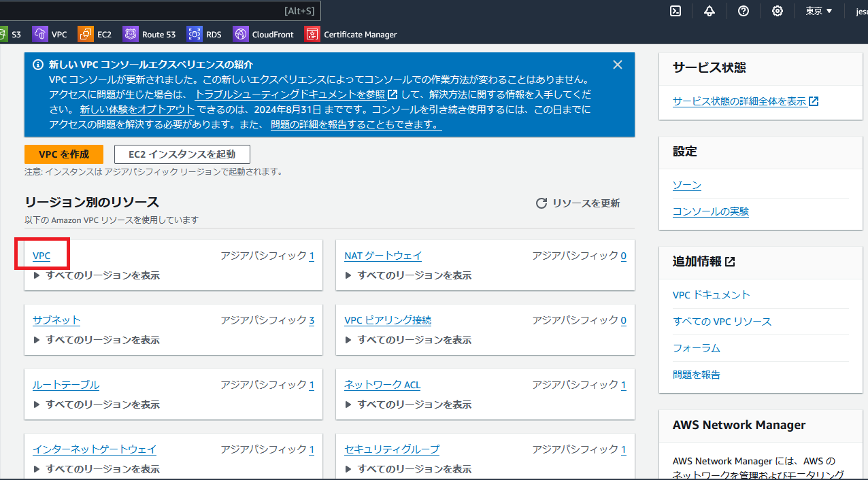Screen dimensions: 868x480
Task: Open the CloudFront shortcut icon
Action: point(240,34)
